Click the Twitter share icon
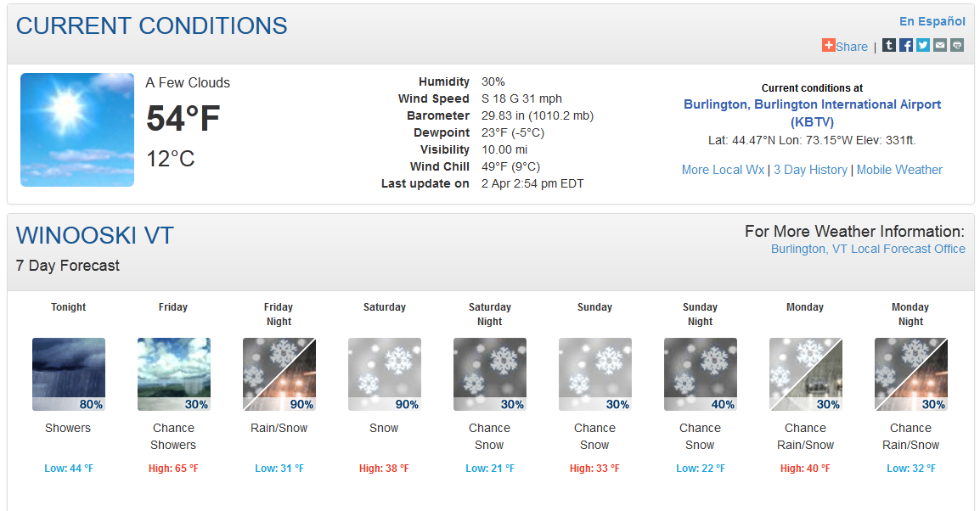 [x=922, y=45]
